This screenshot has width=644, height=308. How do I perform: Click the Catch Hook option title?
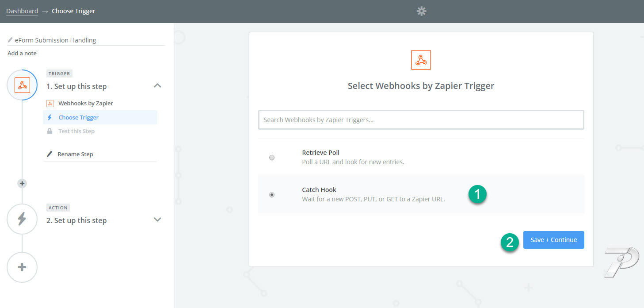point(319,190)
